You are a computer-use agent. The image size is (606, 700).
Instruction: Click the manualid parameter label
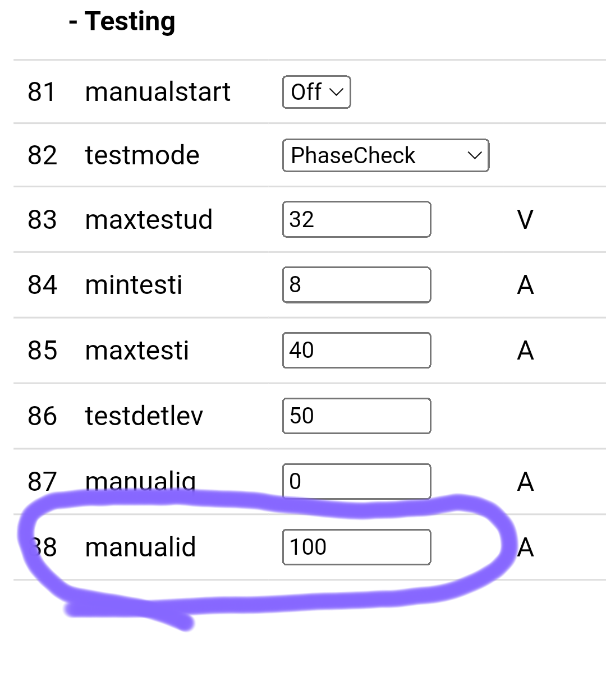click(140, 547)
